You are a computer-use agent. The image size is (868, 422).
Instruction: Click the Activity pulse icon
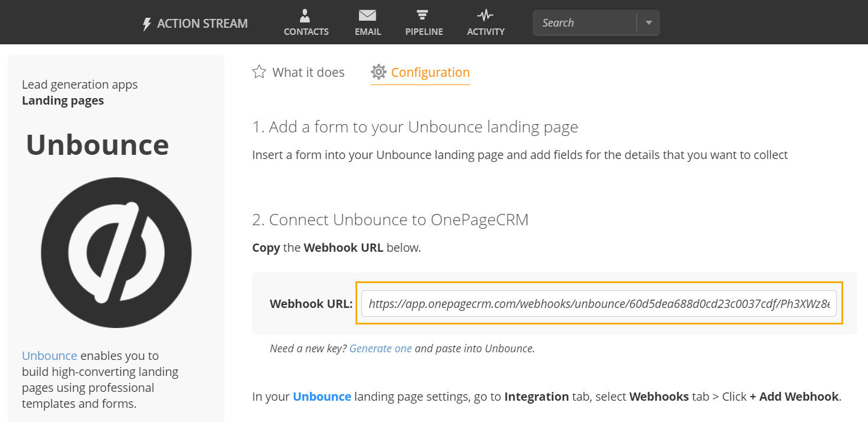(485, 15)
